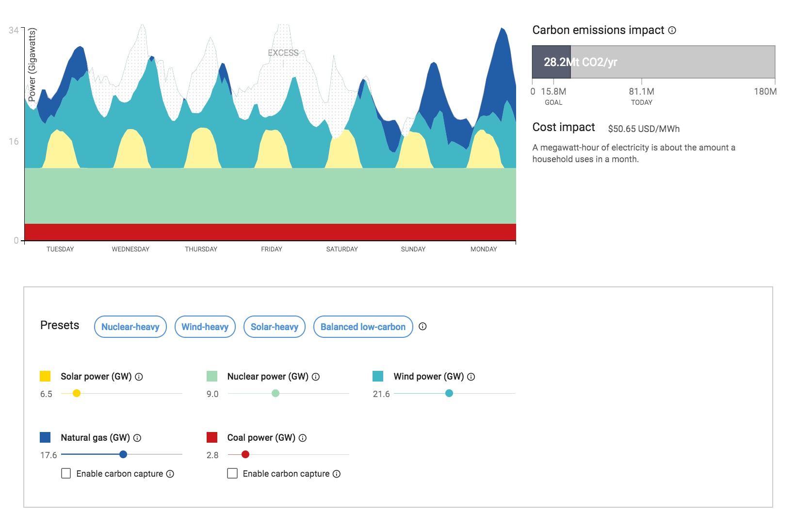Image resolution: width=812 pixels, height=532 pixels.
Task: Click the WEDNESDAY axis label
Action: pos(130,249)
